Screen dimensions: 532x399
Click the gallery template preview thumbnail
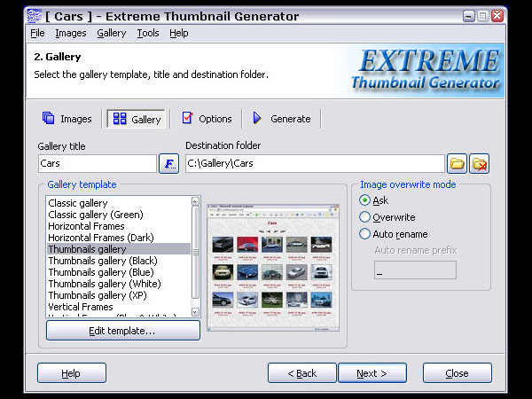pos(273,268)
